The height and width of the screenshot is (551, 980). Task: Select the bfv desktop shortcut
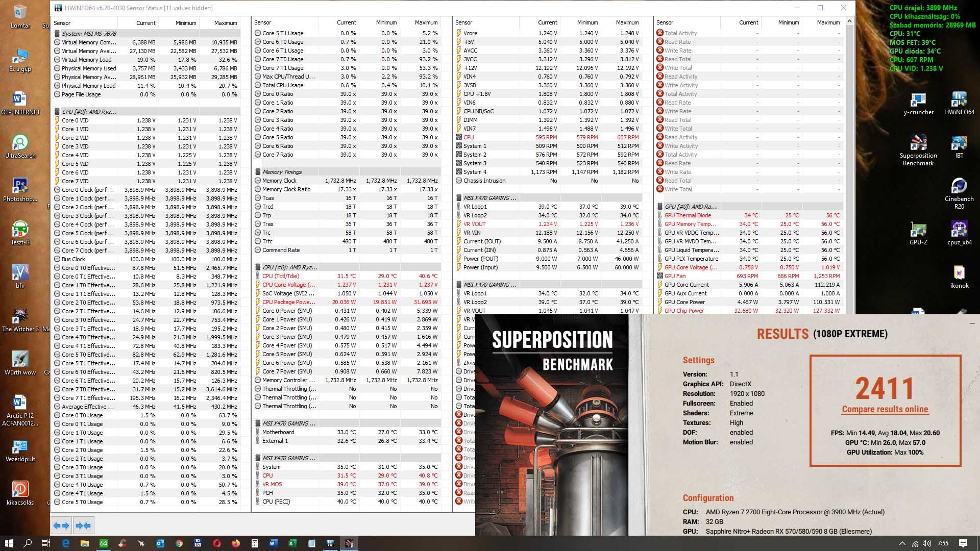pos(20,277)
